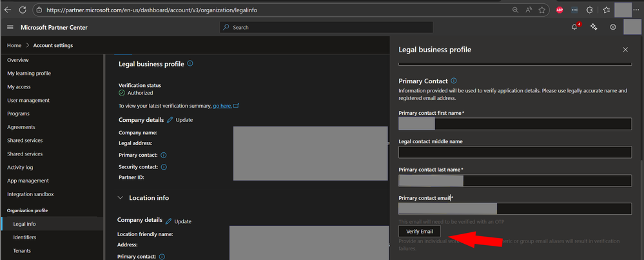
Task: Open App management
Action: pos(28,181)
